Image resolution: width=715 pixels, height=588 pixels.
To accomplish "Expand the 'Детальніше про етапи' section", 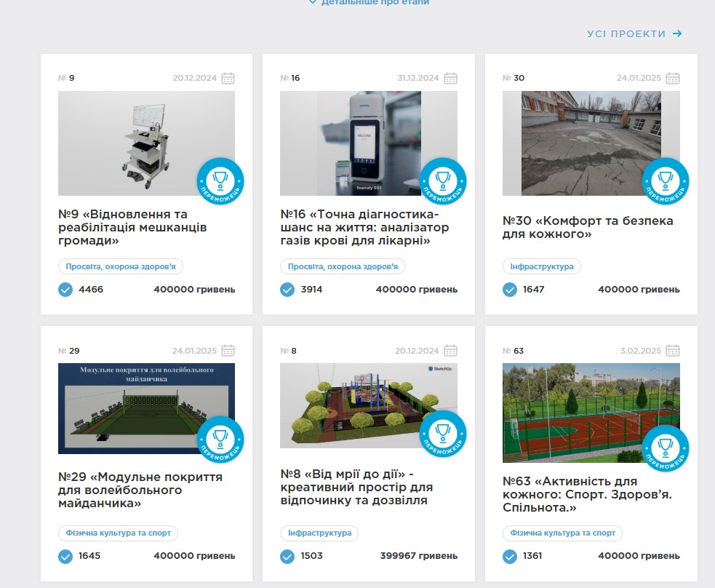I will tap(369, 3).
